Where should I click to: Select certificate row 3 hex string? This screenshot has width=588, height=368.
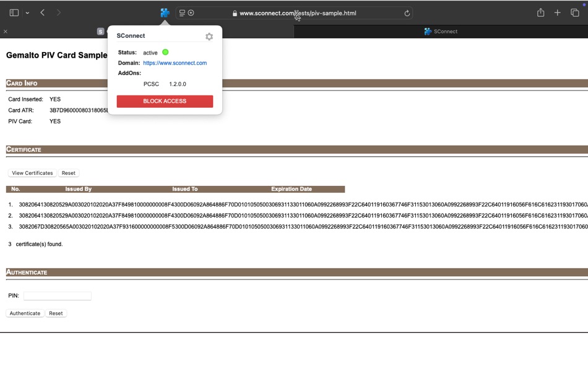pyautogui.click(x=303, y=227)
